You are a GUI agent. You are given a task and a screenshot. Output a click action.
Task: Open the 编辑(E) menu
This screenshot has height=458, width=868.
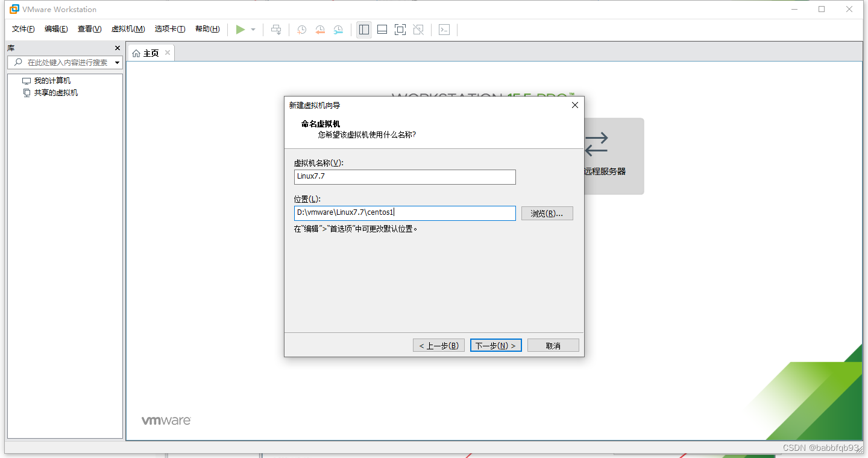pyautogui.click(x=56, y=29)
